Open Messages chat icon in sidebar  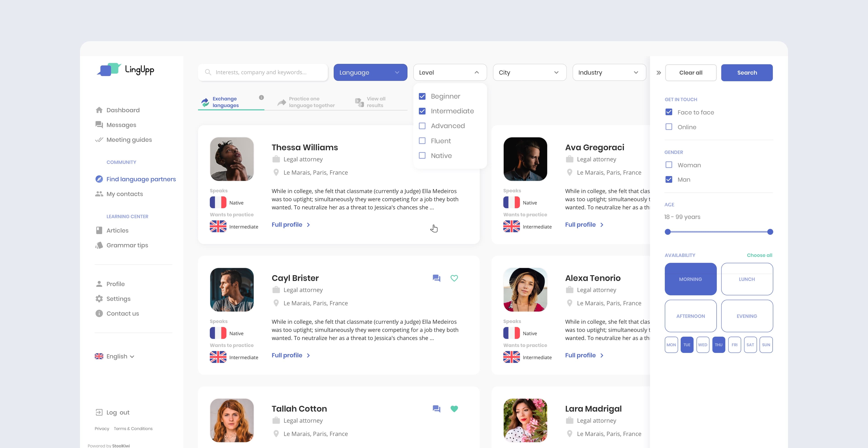coord(99,125)
